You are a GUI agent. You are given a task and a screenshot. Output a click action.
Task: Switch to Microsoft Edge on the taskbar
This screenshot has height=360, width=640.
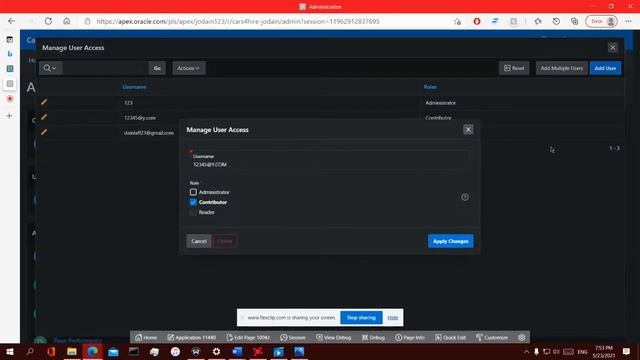pyautogui.click(x=93, y=351)
